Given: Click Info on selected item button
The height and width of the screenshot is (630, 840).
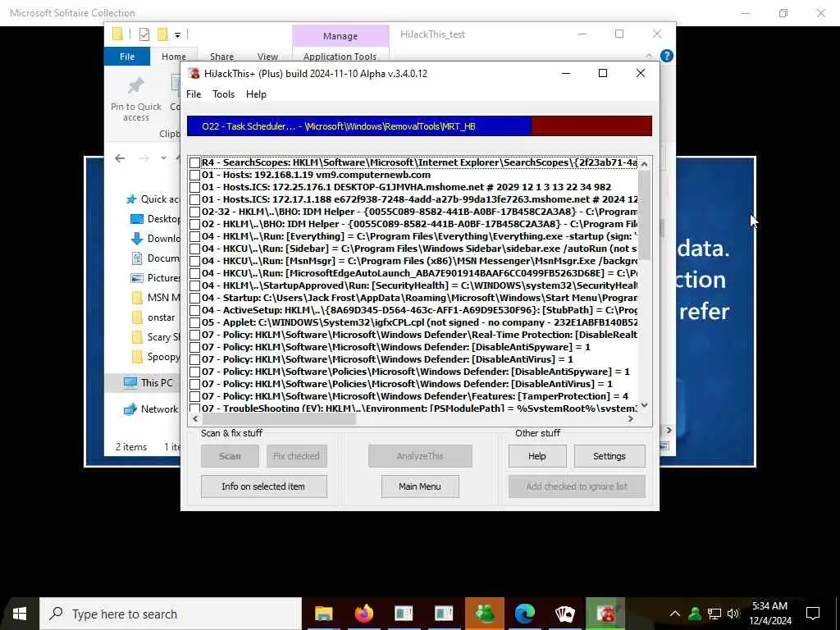Looking at the screenshot, I should click(x=263, y=486).
